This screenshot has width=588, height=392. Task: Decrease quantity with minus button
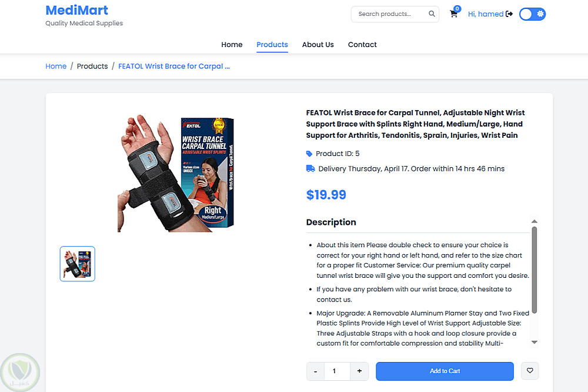click(316, 371)
